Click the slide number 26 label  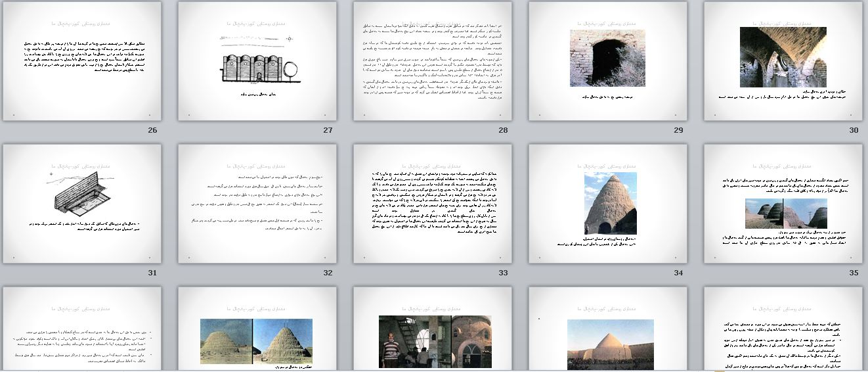tap(152, 130)
